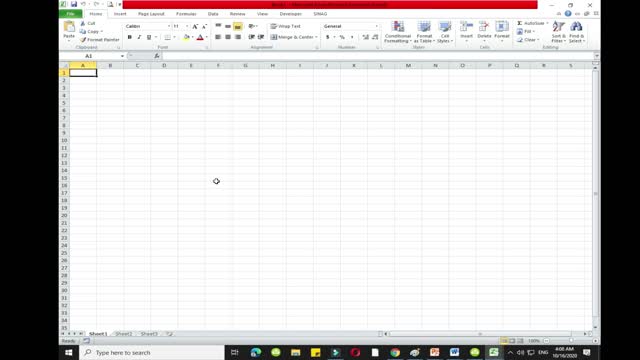Click the Fill Color paint bucket
The width and height of the screenshot is (640, 360).
186,37
